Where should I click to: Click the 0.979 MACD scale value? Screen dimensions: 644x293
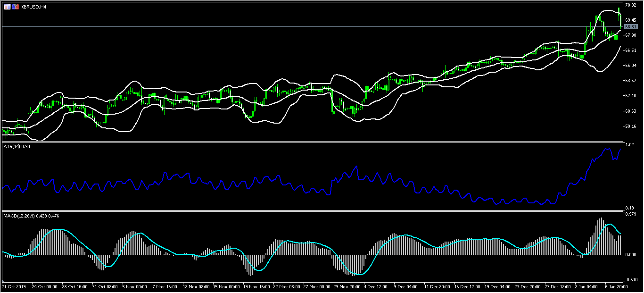630,215
